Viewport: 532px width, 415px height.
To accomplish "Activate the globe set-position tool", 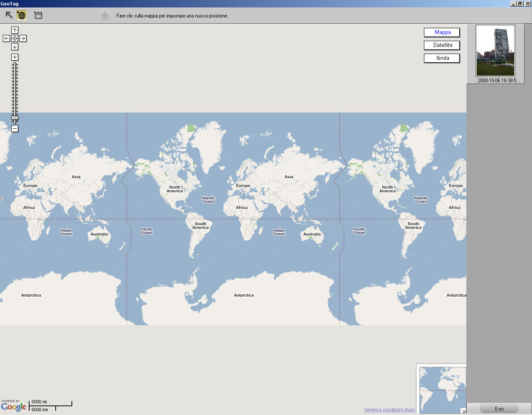I will (x=22, y=15).
